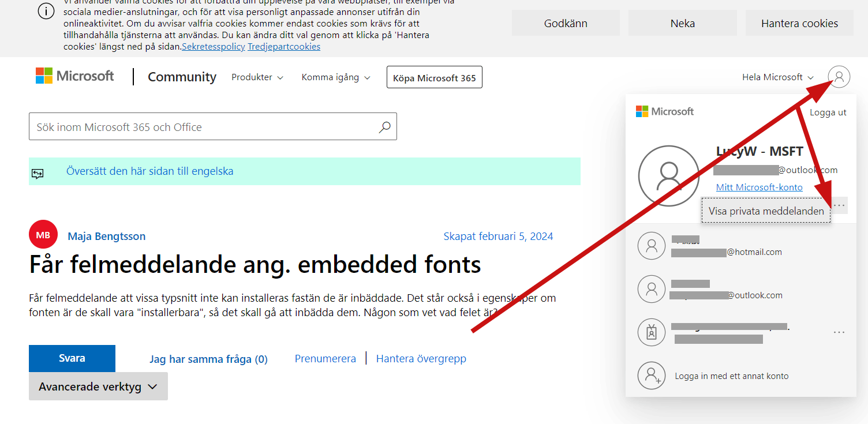This screenshot has height=424, width=868.
Task: Click the cookie banner info icon
Action: coord(46,12)
